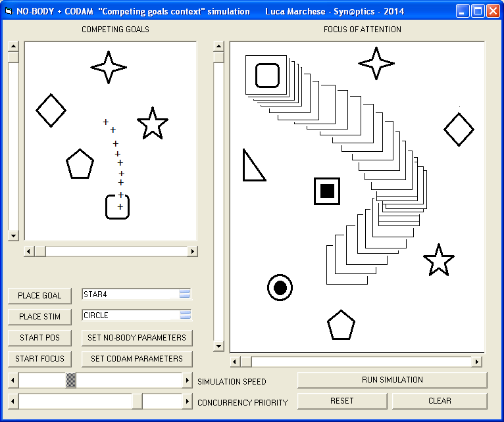Click the START FOCUS button
504x422 pixels.
[x=40, y=359]
